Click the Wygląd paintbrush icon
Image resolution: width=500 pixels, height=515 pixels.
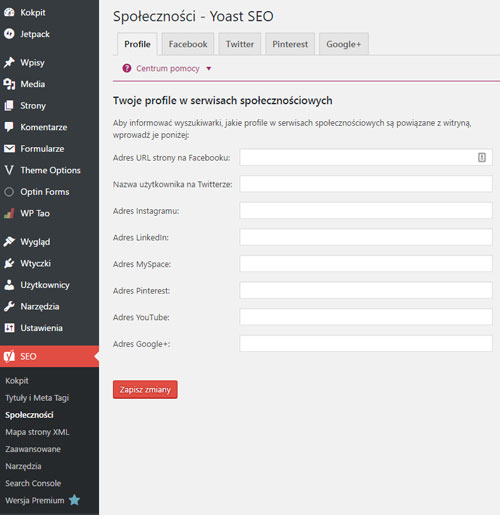(x=9, y=241)
